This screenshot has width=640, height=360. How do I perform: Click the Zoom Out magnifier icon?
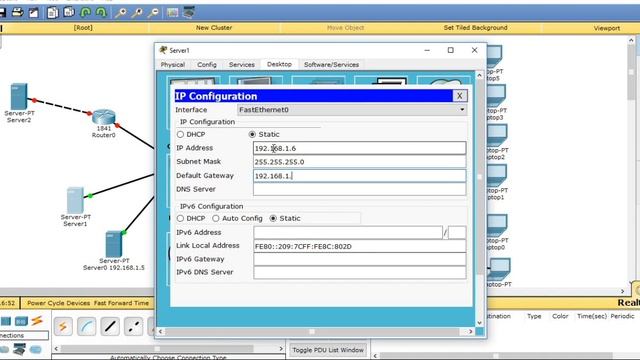(153, 13)
